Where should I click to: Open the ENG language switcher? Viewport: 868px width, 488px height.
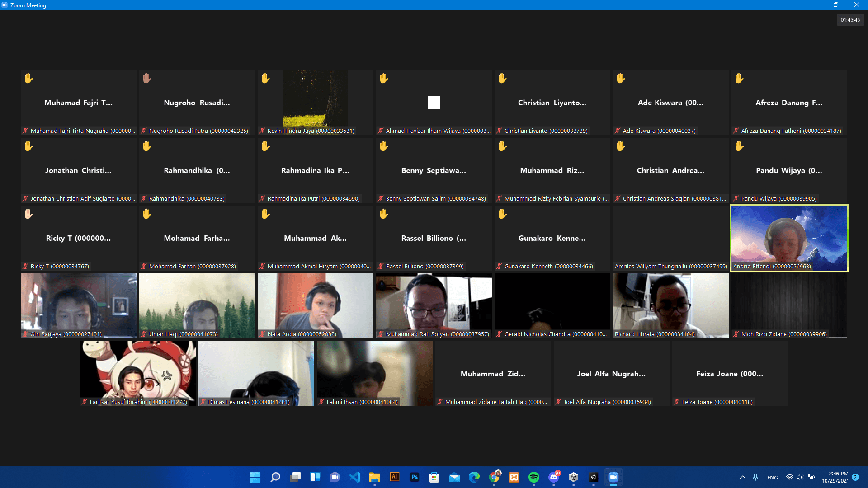(x=772, y=478)
